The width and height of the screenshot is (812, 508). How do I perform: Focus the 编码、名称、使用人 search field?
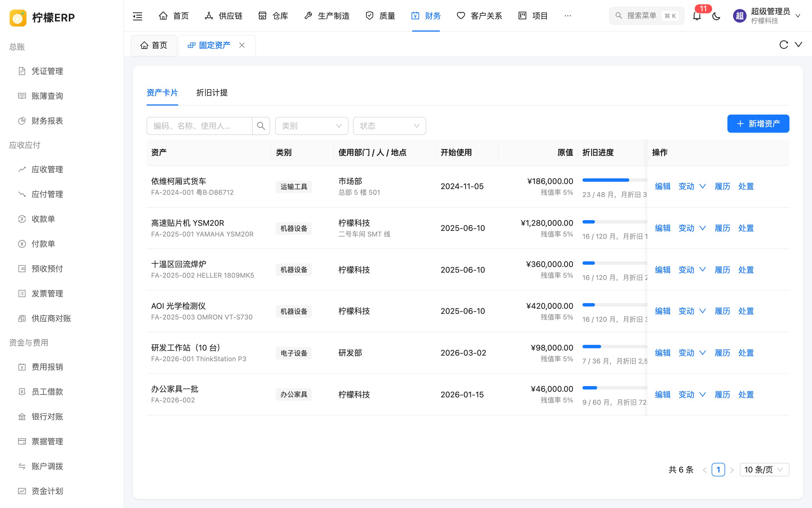[x=200, y=126]
